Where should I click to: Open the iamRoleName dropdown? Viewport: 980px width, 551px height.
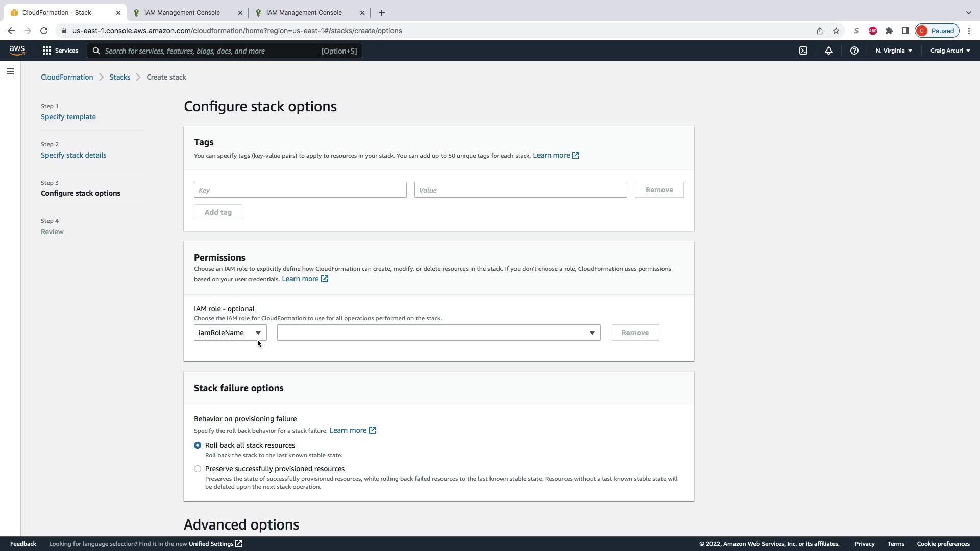pos(230,333)
